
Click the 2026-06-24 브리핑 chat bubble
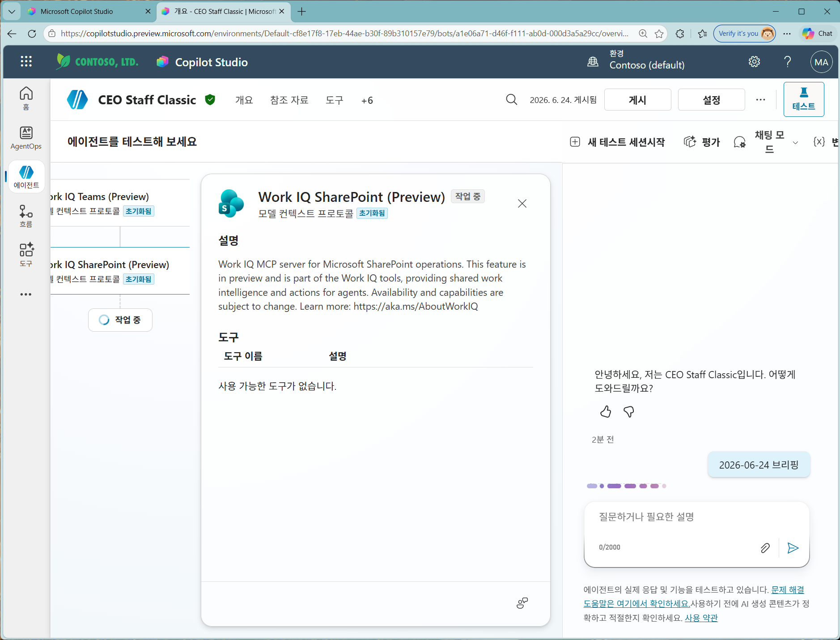(x=759, y=465)
